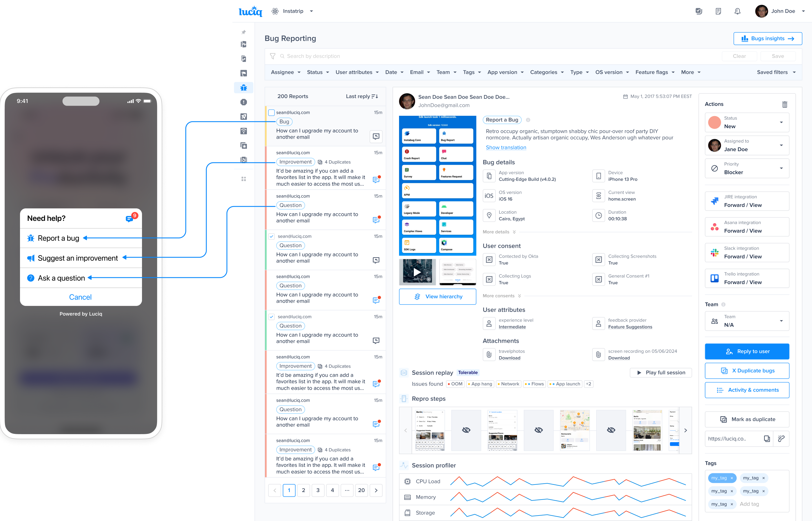This screenshot has height=521, width=812.
Task: Uncheck the fourth report's checked checkbox
Action: click(x=271, y=236)
